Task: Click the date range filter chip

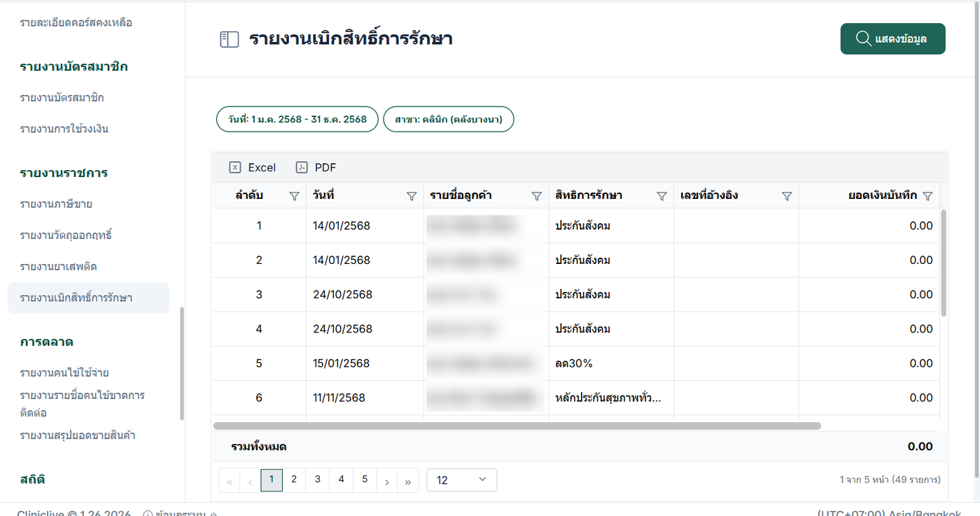Action: (297, 119)
